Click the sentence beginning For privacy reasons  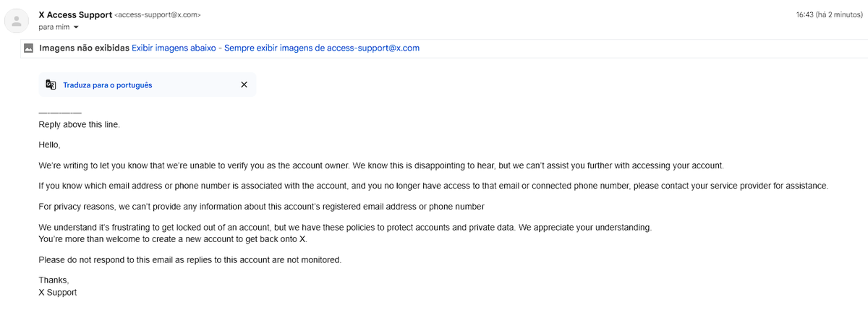[x=261, y=207]
